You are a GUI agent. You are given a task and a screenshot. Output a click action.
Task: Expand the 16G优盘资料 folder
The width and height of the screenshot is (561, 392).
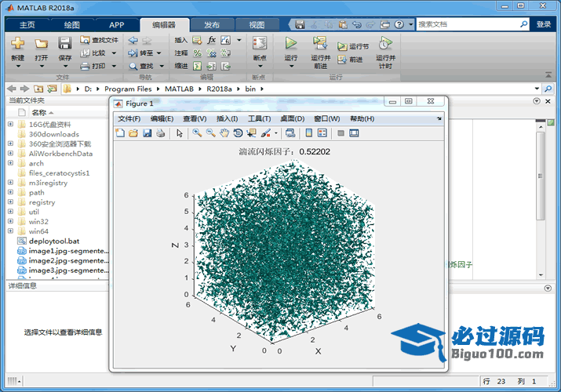tap(10, 124)
